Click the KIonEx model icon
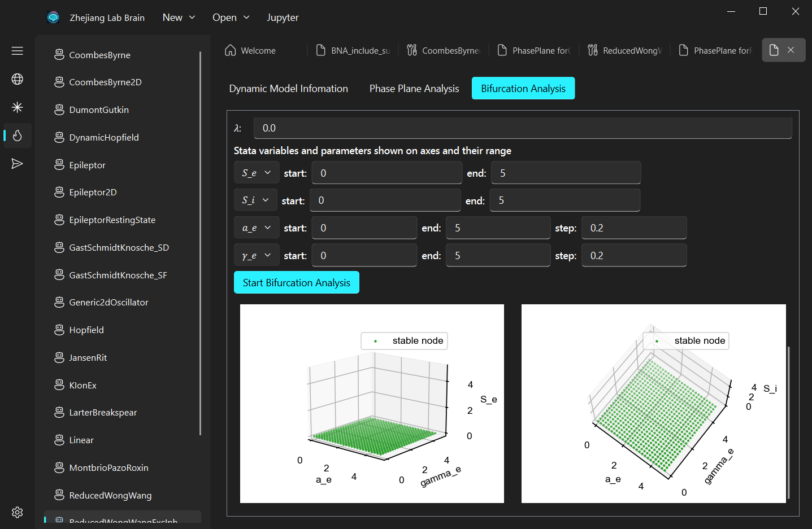 pos(59,385)
